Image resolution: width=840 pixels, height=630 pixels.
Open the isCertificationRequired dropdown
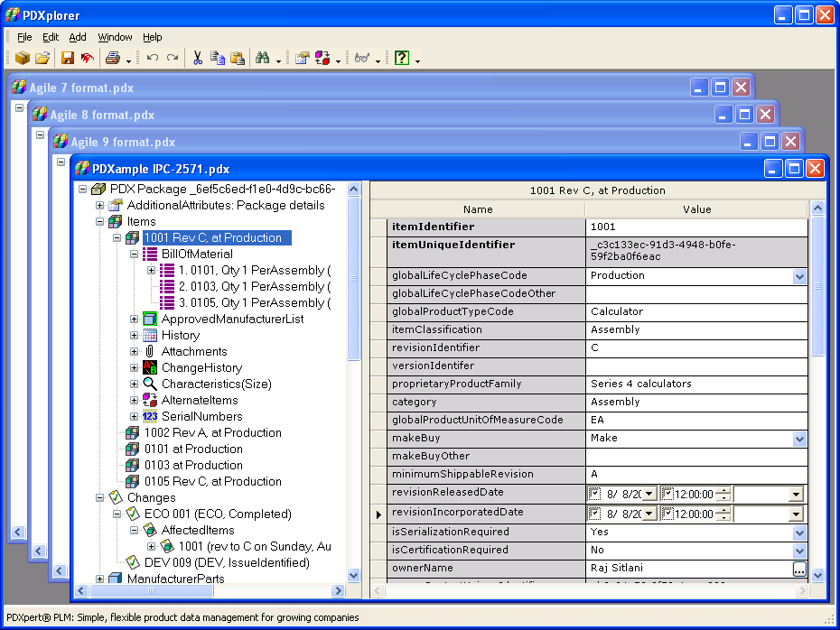tap(800, 551)
